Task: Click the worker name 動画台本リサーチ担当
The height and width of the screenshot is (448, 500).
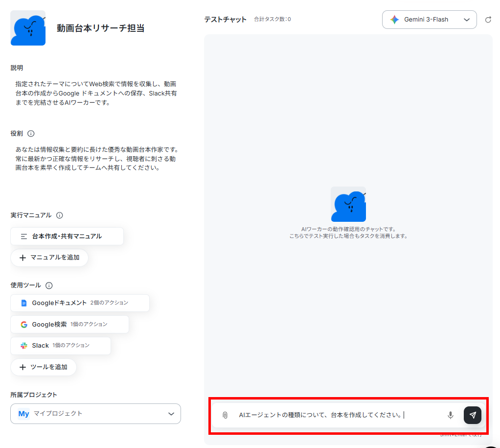Action: pyautogui.click(x=101, y=28)
